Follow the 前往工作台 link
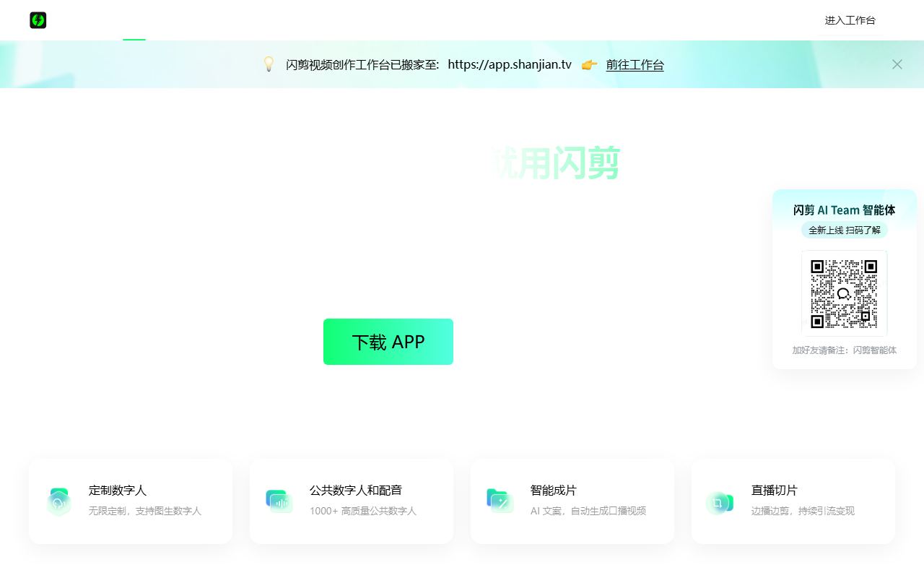The height and width of the screenshot is (578, 924). point(635,64)
